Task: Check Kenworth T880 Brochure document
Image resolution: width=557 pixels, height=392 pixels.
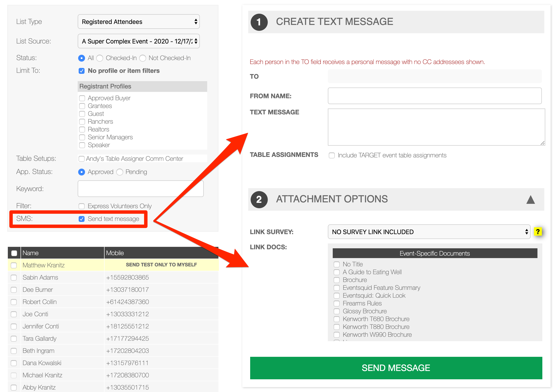Action: pos(337,327)
